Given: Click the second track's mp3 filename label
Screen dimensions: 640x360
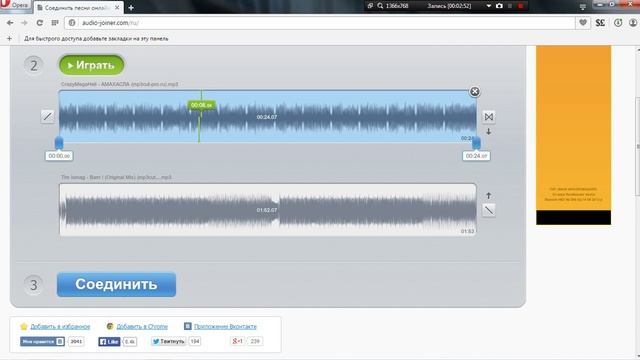Looking at the screenshot, I should [x=116, y=177].
